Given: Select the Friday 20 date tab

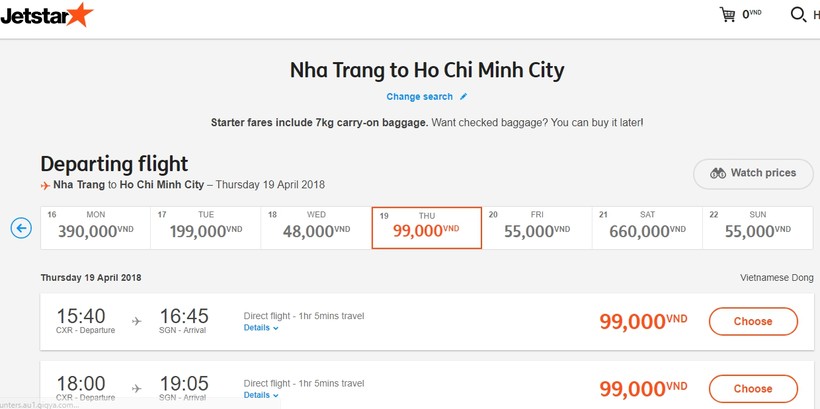Looking at the screenshot, I should pyautogui.click(x=537, y=227).
